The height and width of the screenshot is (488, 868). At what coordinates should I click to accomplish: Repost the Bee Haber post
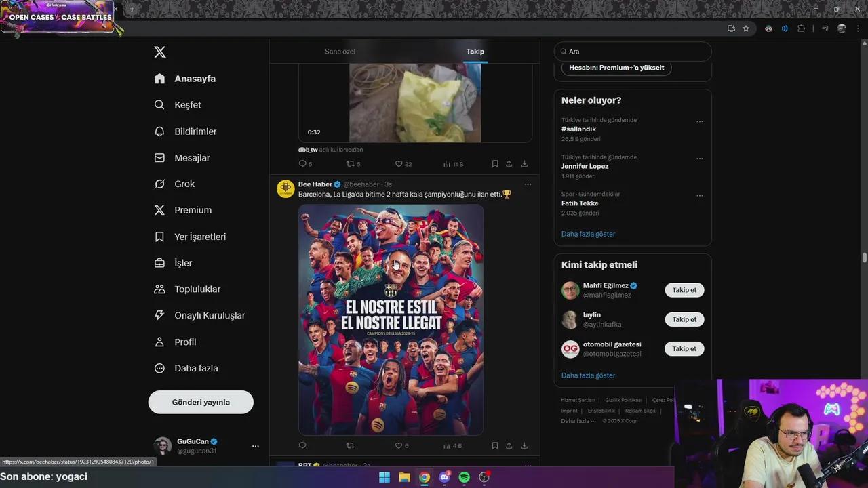(x=350, y=446)
